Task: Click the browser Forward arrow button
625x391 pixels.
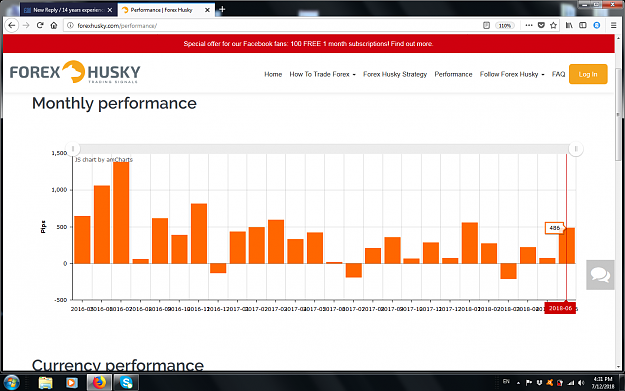Action: tap(26, 26)
